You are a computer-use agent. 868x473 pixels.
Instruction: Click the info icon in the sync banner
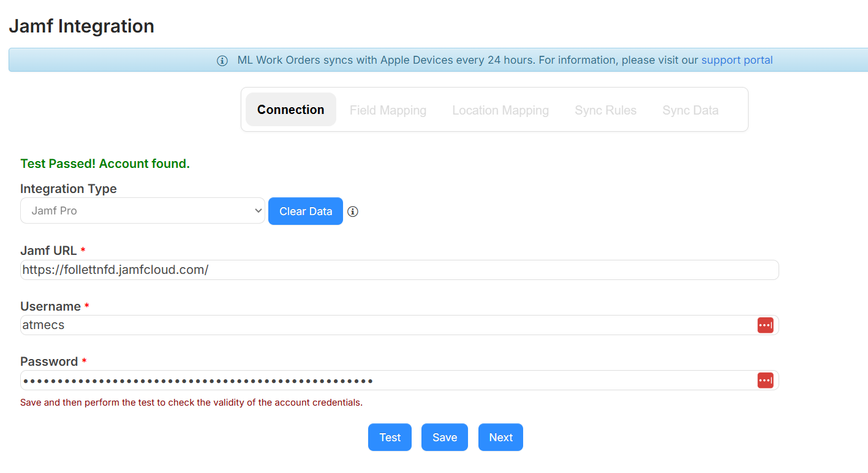pyautogui.click(x=222, y=61)
